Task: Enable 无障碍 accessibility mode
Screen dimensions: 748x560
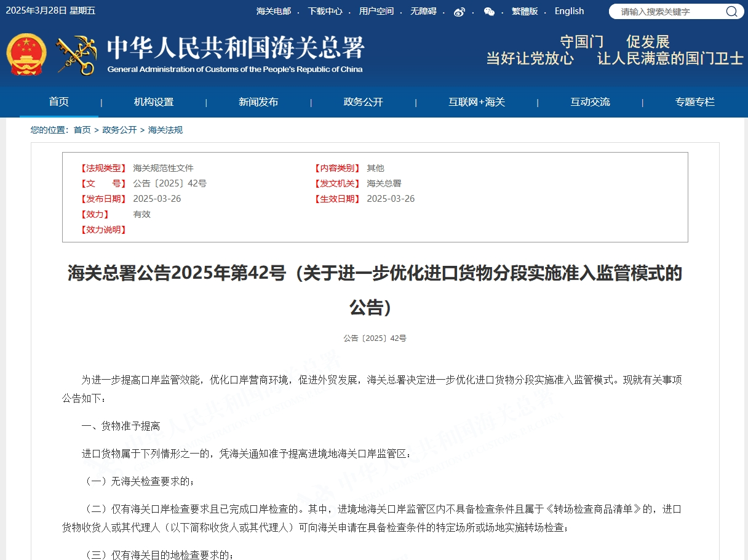Action: pos(426,11)
